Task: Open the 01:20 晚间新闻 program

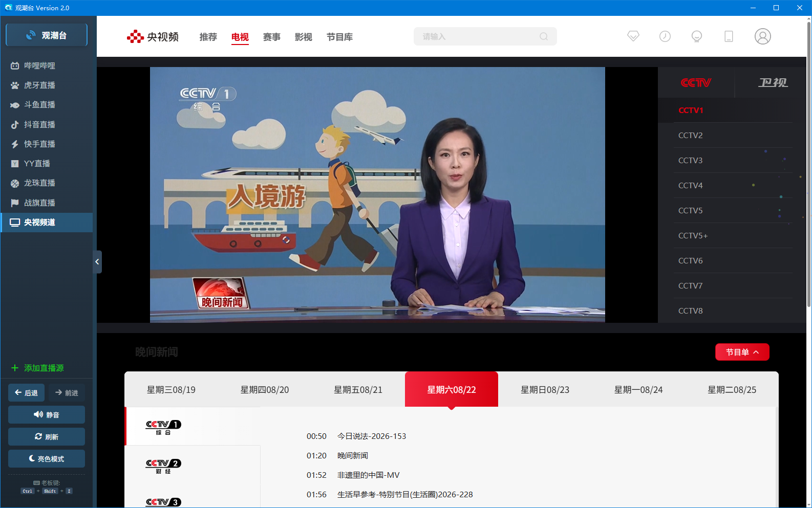Action: pos(337,456)
